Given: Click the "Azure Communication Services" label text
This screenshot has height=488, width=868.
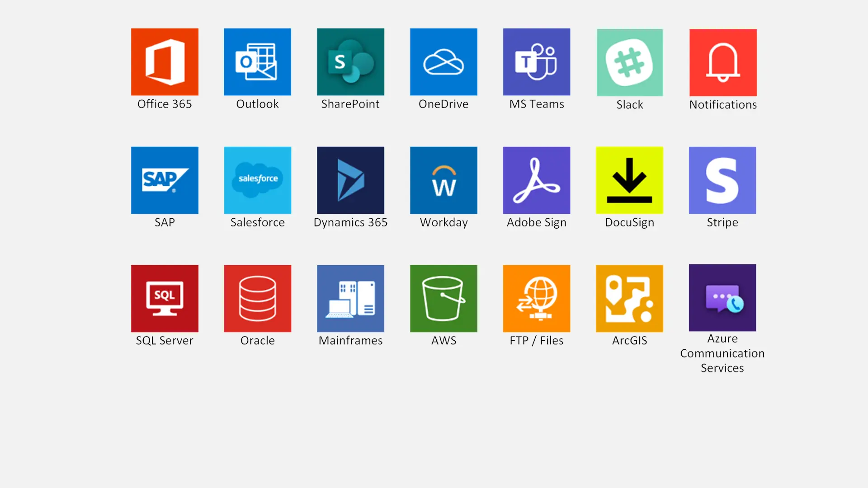Looking at the screenshot, I should [x=722, y=353].
